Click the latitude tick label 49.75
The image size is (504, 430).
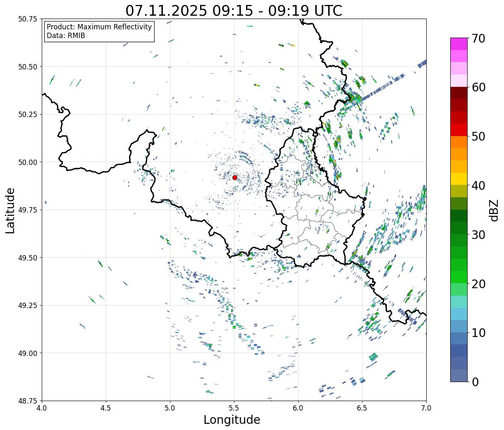pos(28,210)
